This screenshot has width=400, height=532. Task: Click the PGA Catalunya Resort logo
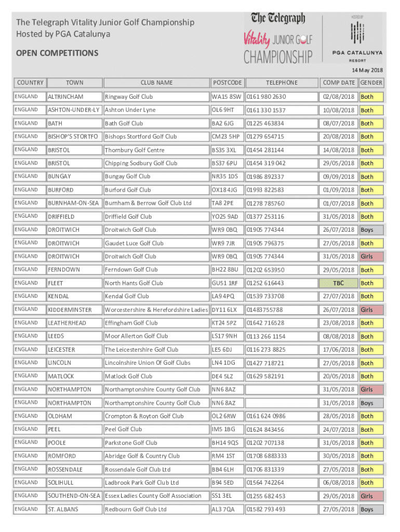357,37
